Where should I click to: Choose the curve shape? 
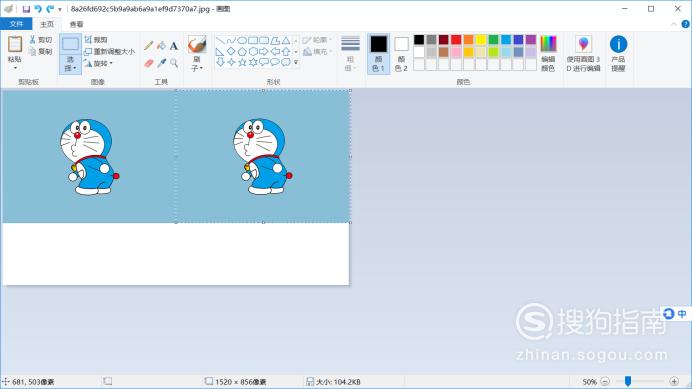pyautogui.click(x=231, y=41)
